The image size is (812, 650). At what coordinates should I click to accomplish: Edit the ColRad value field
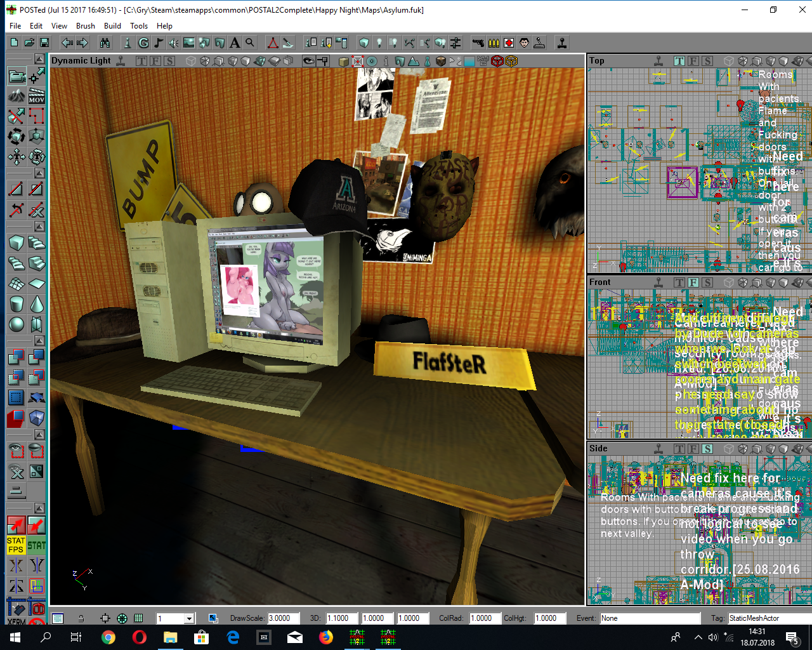point(484,618)
